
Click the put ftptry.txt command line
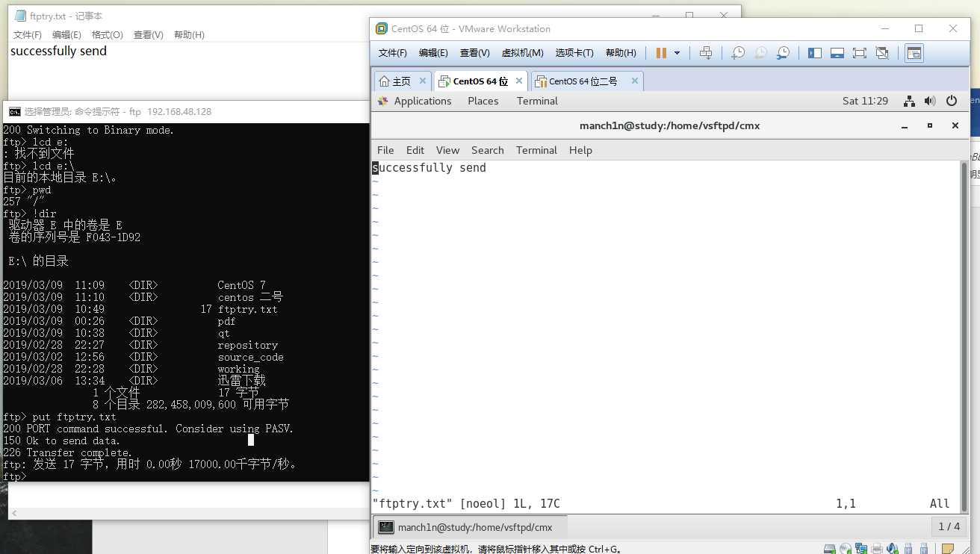(60, 417)
